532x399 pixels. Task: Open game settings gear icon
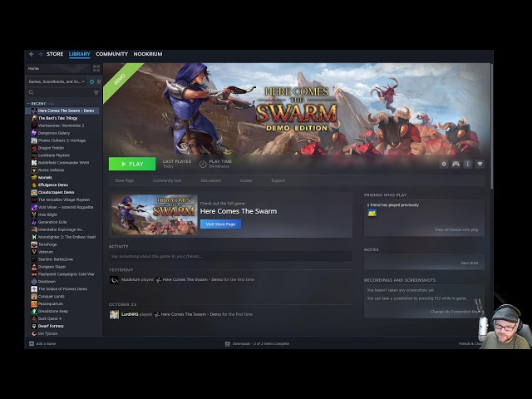click(x=444, y=164)
